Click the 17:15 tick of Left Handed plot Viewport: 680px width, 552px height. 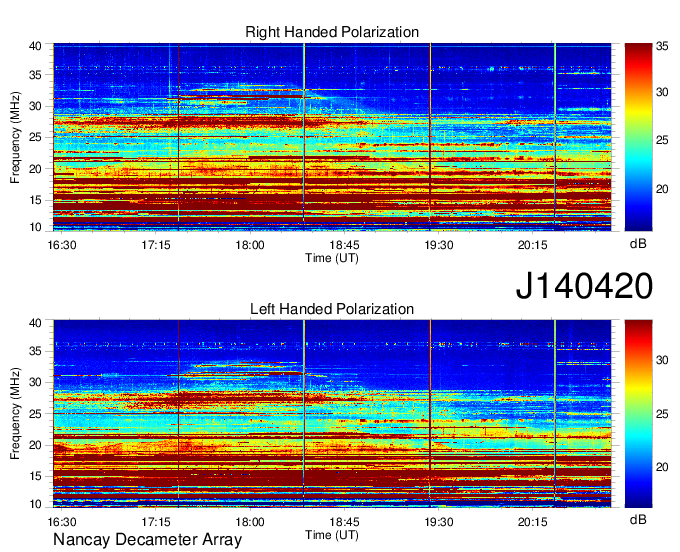[156, 522]
